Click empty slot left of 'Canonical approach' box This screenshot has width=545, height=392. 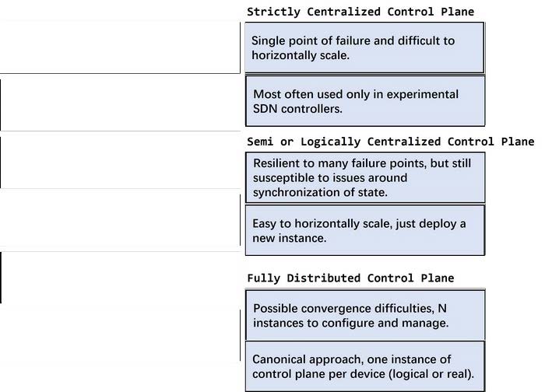coord(120,334)
